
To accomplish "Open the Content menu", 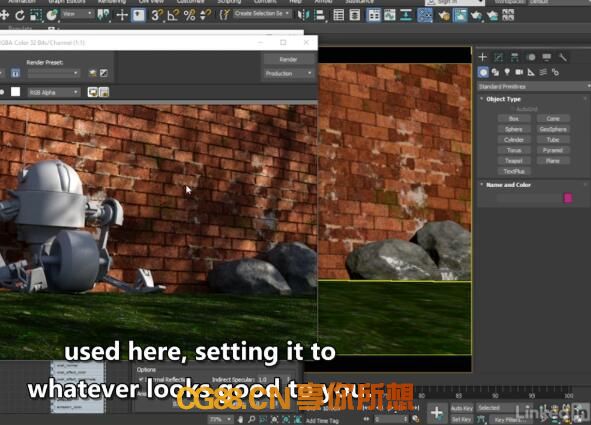I will pyautogui.click(x=265, y=2).
